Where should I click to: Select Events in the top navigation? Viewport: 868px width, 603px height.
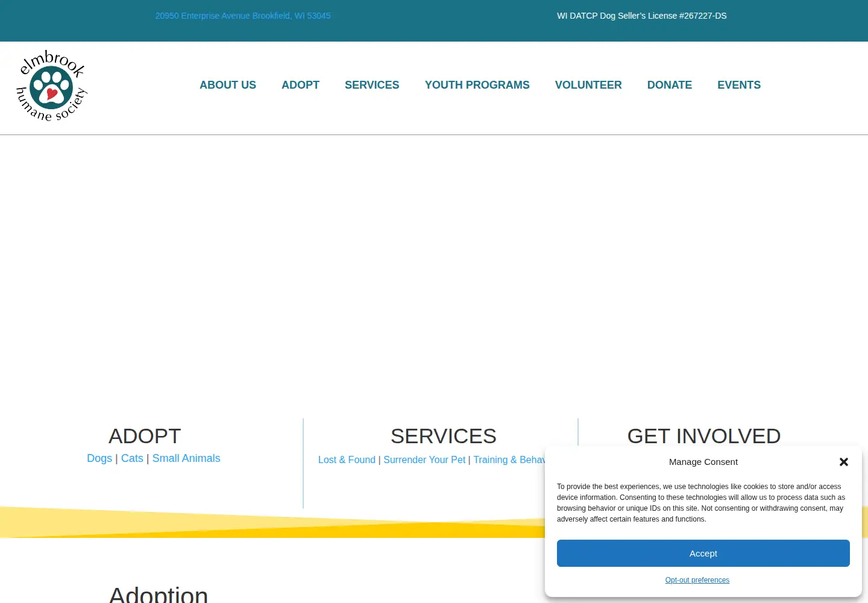point(739,85)
